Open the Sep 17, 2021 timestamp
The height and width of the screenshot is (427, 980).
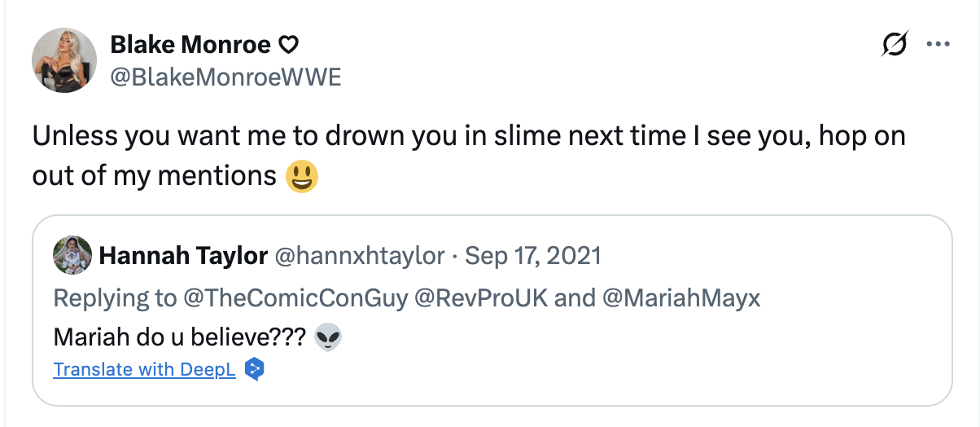tap(532, 256)
